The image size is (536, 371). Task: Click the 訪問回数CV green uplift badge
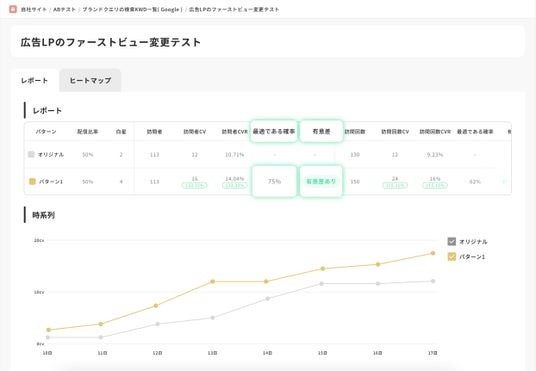395,185
